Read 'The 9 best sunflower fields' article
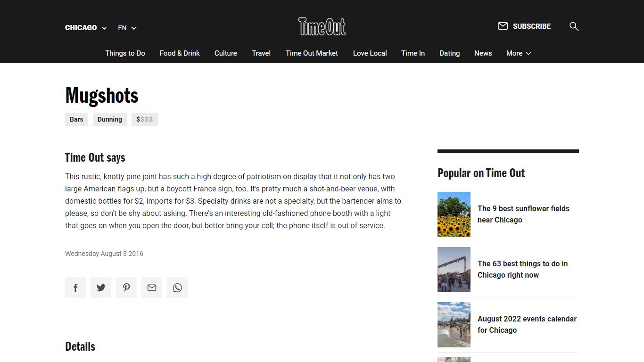 (523, 214)
